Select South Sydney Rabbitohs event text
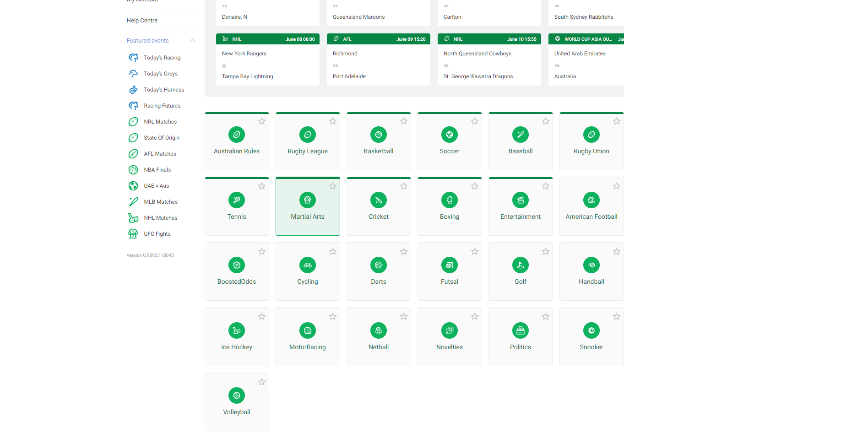Screen dimensions: 868x438 [584, 17]
